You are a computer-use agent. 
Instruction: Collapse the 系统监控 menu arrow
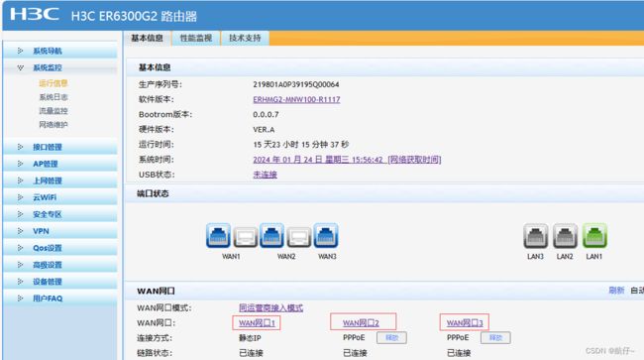point(20,67)
